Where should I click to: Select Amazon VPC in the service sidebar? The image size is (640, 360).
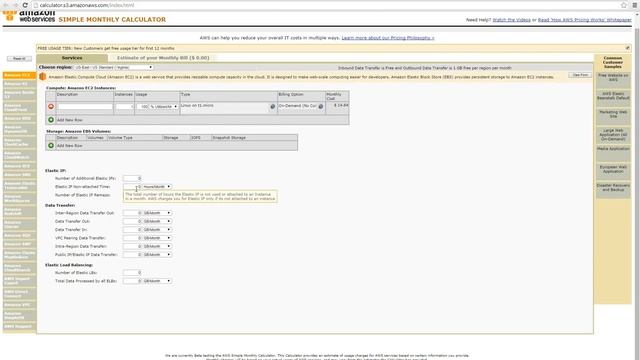coord(19,305)
